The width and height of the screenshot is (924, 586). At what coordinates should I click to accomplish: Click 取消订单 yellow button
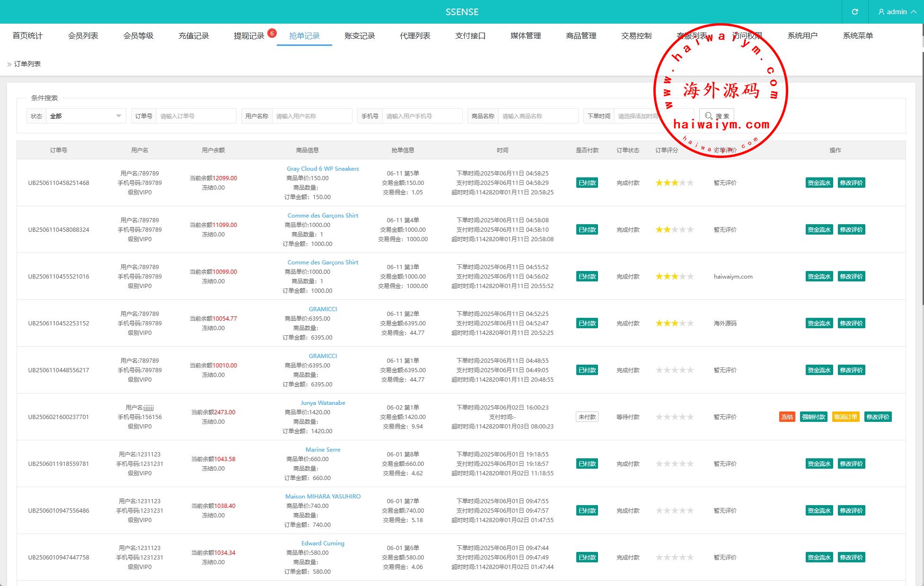pos(845,417)
